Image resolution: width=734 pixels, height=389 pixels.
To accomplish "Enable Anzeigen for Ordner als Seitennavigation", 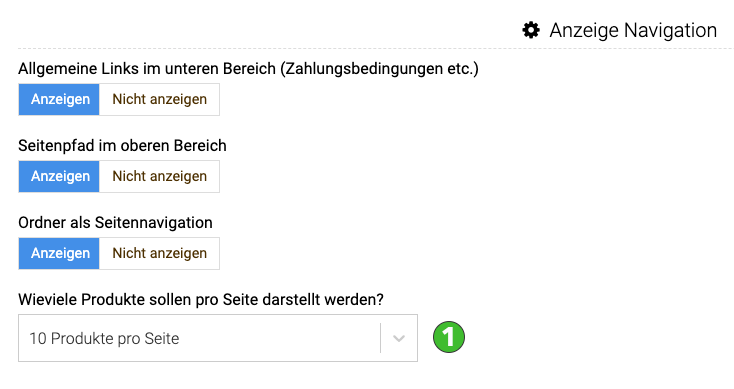I will pyautogui.click(x=59, y=253).
